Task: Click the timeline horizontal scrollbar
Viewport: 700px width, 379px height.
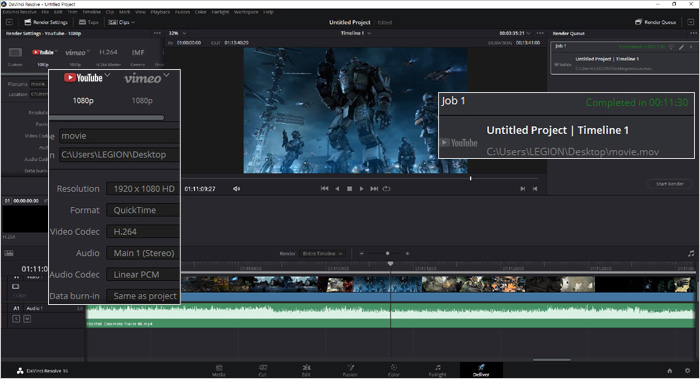Action: (552, 359)
